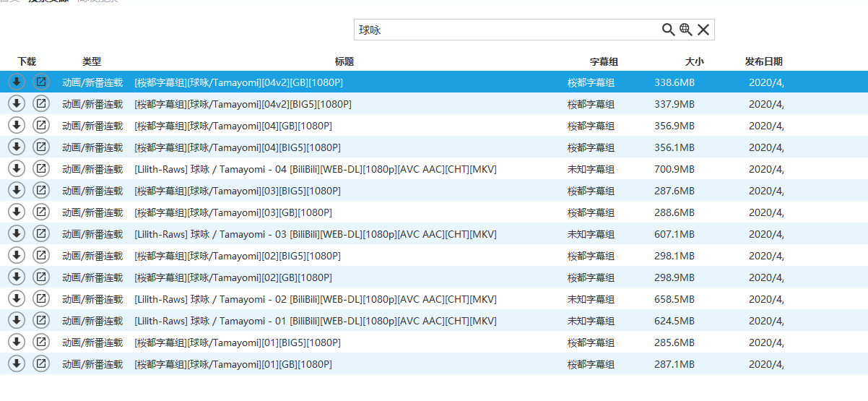Open external link for Tamayomi [02][BIG5]

click(41, 256)
